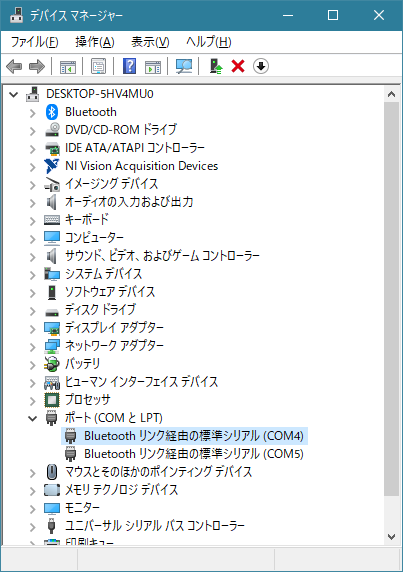Open the Properties toolbar icon

click(98, 66)
